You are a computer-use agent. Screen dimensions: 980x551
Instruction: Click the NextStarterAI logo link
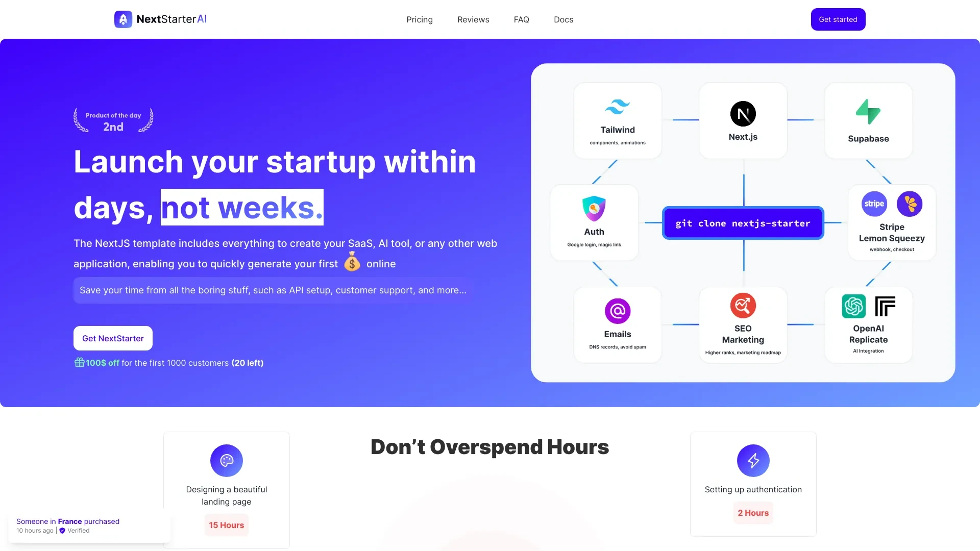pos(160,19)
